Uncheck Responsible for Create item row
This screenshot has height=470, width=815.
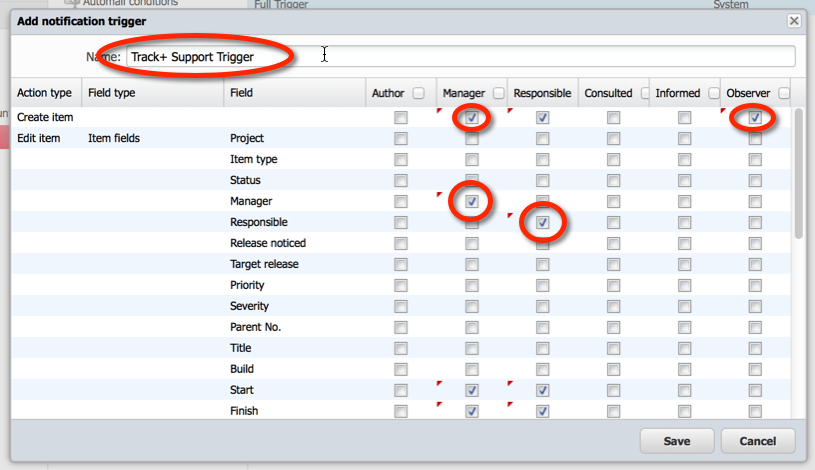point(542,118)
